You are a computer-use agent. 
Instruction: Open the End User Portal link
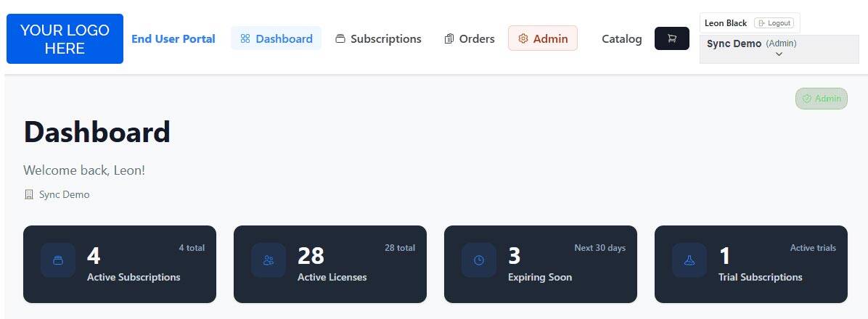pos(173,38)
